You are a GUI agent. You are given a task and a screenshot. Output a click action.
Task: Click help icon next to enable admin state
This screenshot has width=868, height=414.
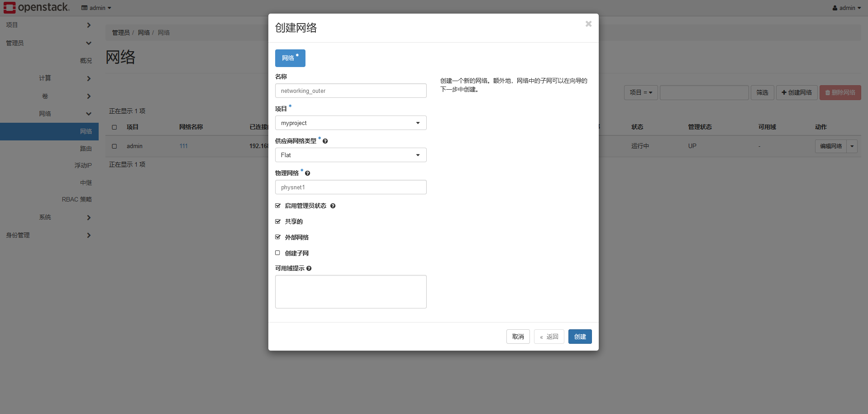tap(333, 206)
